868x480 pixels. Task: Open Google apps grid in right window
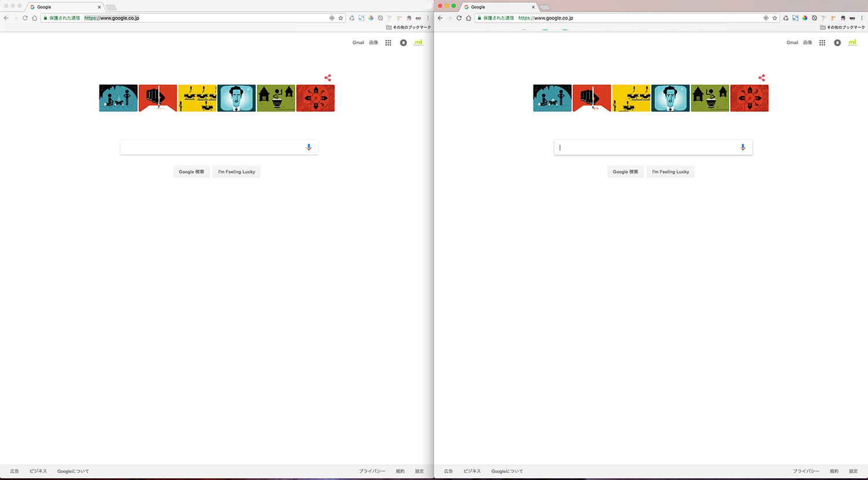pyautogui.click(x=822, y=43)
